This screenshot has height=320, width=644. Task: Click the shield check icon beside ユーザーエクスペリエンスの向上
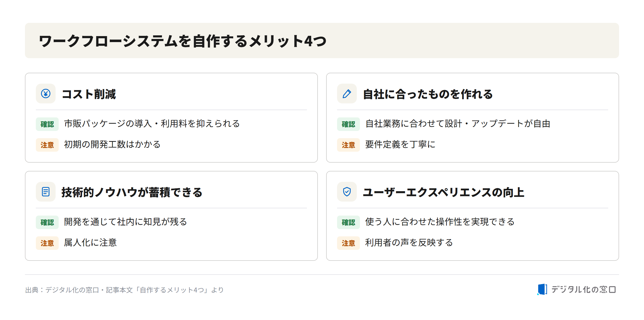click(347, 192)
